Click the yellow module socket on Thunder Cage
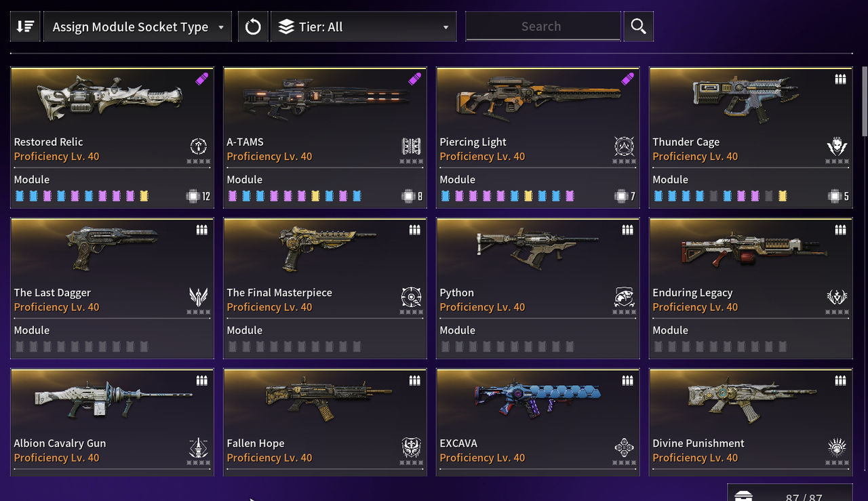 783,197
